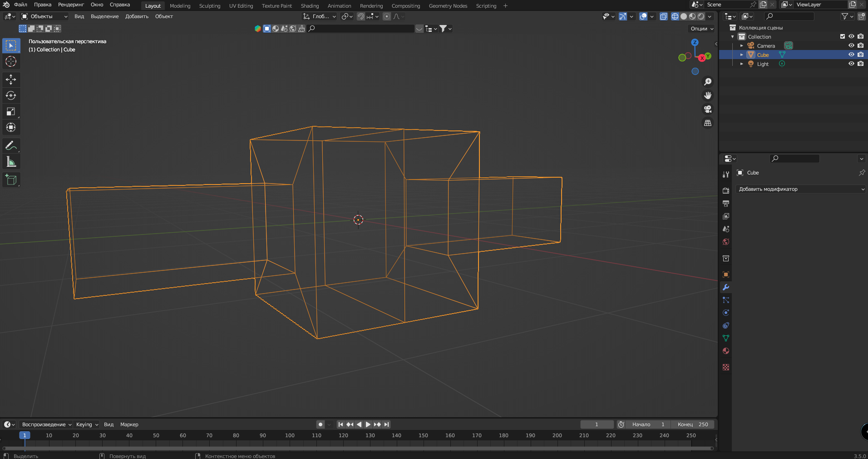Pick the Add Cube tool
The width and height of the screenshot is (868, 459).
click(11, 180)
